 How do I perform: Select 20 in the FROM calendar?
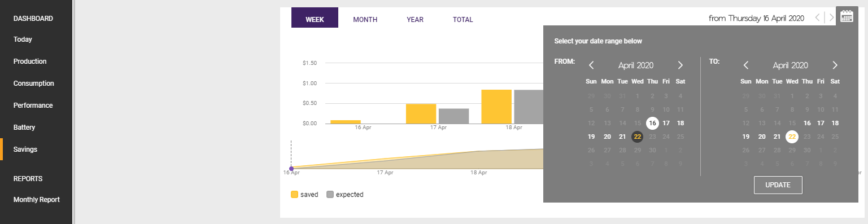607,137
